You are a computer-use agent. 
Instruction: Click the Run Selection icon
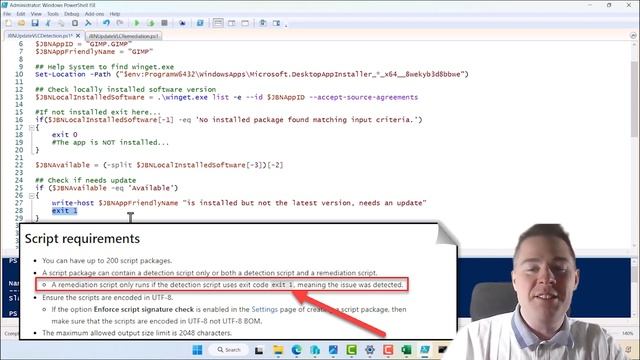click(151, 23)
